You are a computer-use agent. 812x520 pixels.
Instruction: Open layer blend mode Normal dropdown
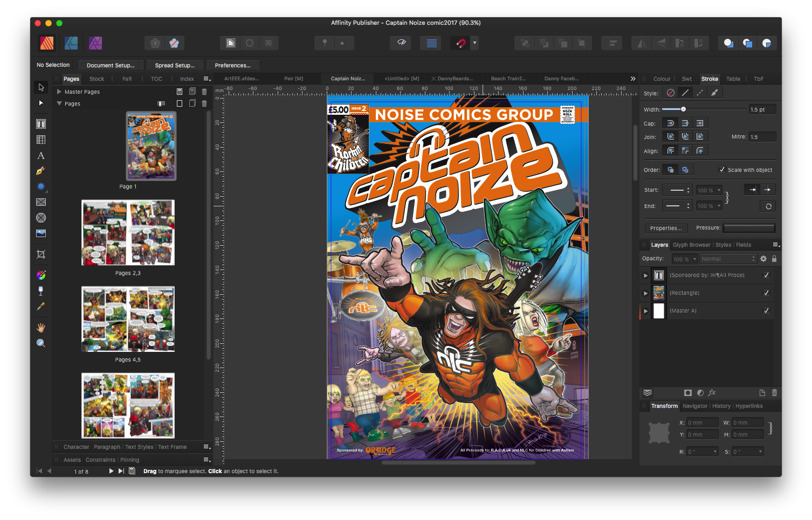728,259
